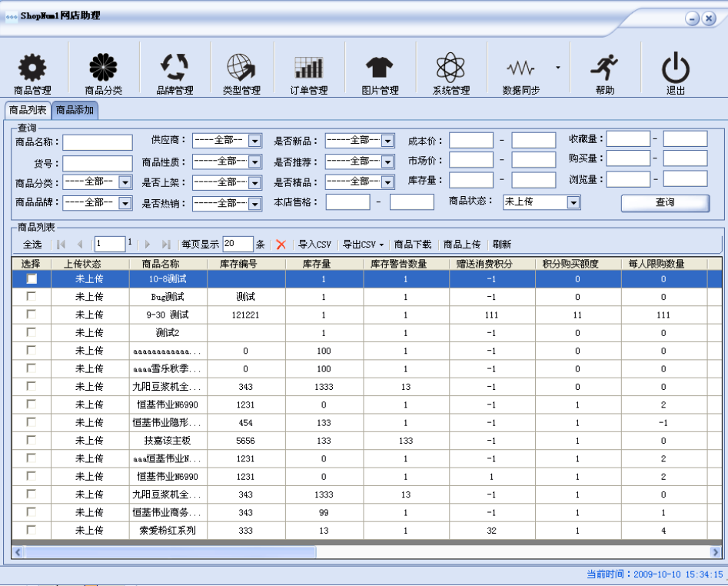728x586 pixels.
Task: Expand the 导出CSV dropdown arrow
Action: coord(381,245)
